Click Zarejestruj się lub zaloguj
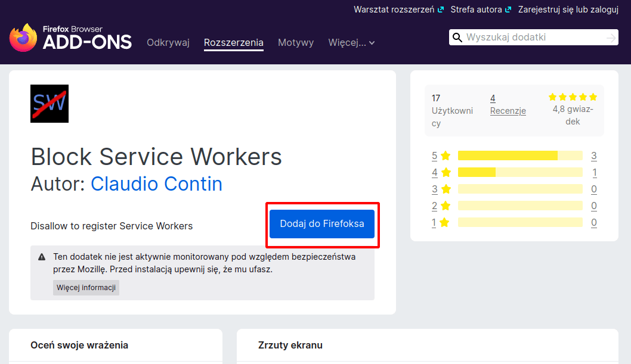Image resolution: width=631 pixels, height=364 pixels. point(568,10)
